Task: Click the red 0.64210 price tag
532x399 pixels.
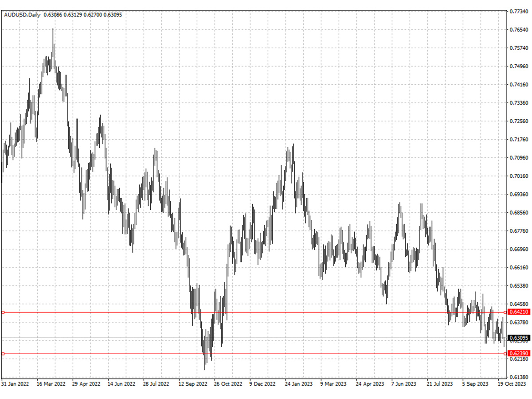Action: click(x=519, y=312)
